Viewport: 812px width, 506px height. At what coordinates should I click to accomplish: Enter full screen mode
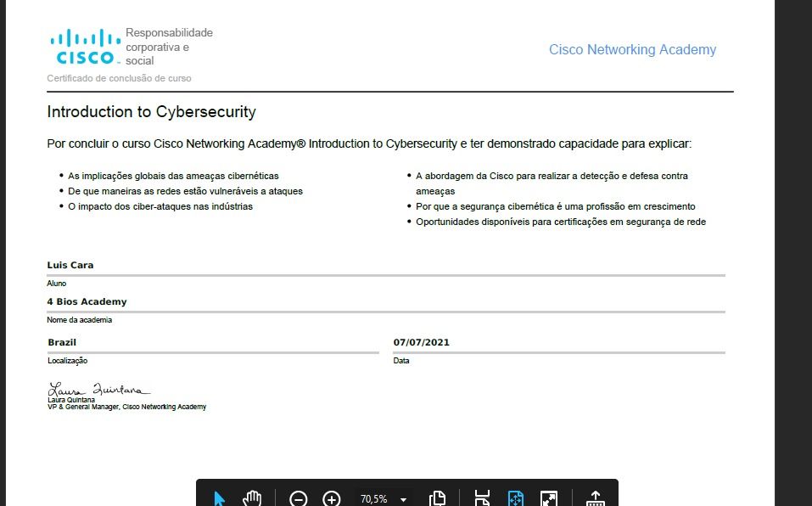coord(549,498)
